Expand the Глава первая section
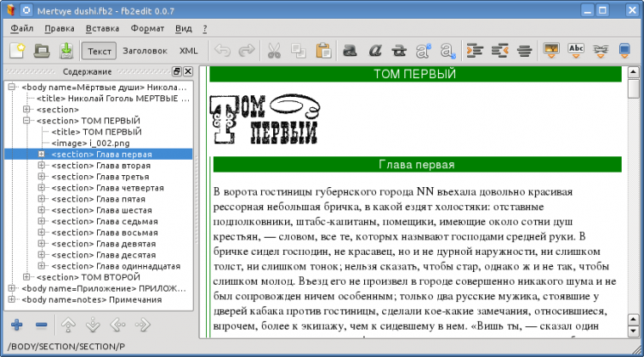 coord(41,154)
